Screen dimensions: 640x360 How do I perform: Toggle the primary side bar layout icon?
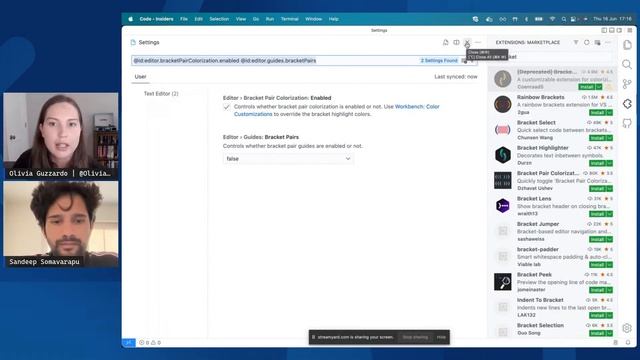pyautogui.click(x=604, y=30)
